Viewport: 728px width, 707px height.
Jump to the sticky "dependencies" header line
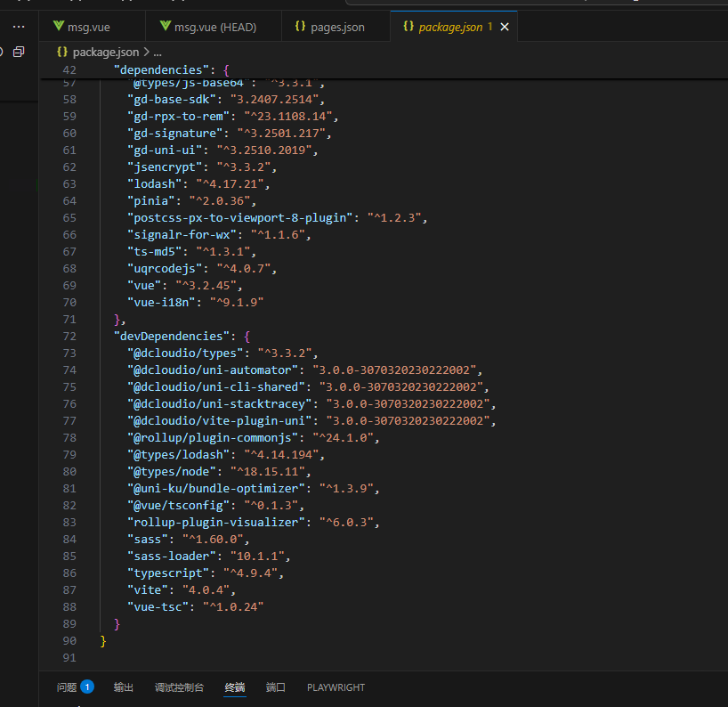click(x=160, y=70)
